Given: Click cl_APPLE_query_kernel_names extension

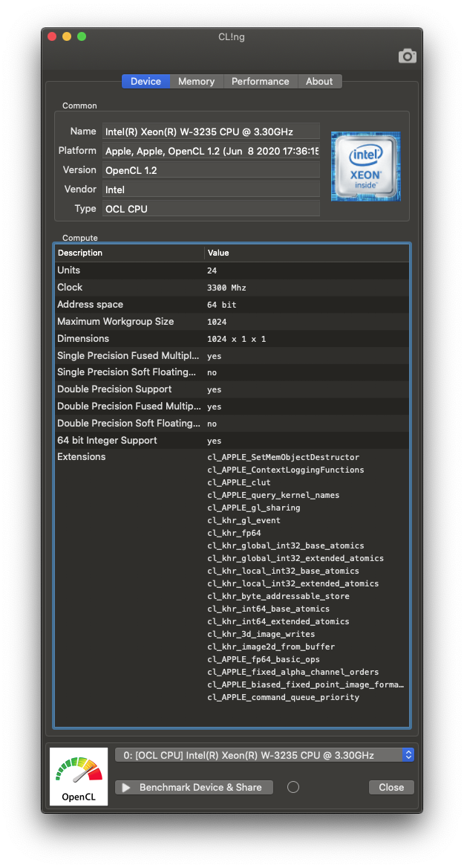Looking at the screenshot, I should point(273,496).
